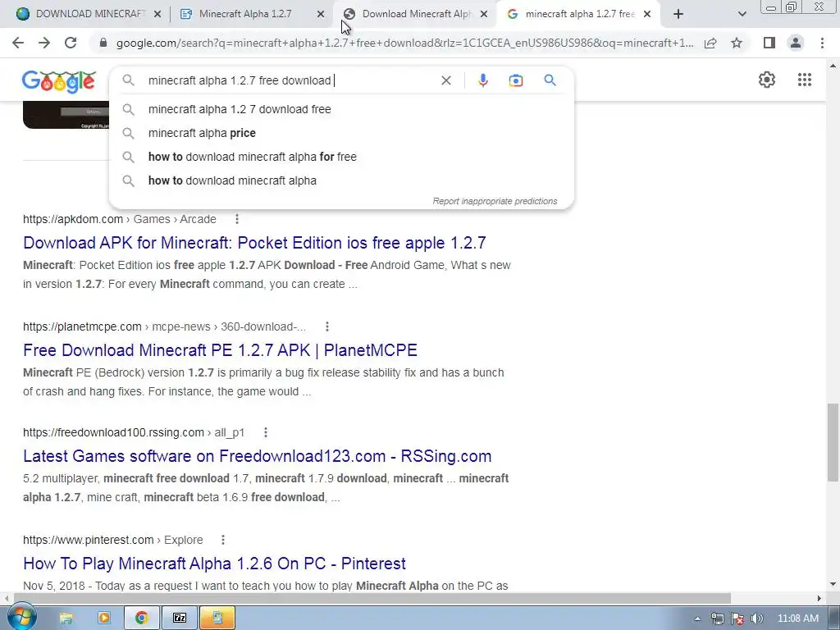Open more options for the apkdom.com result
The height and width of the screenshot is (630, 840).
(237, 219)
